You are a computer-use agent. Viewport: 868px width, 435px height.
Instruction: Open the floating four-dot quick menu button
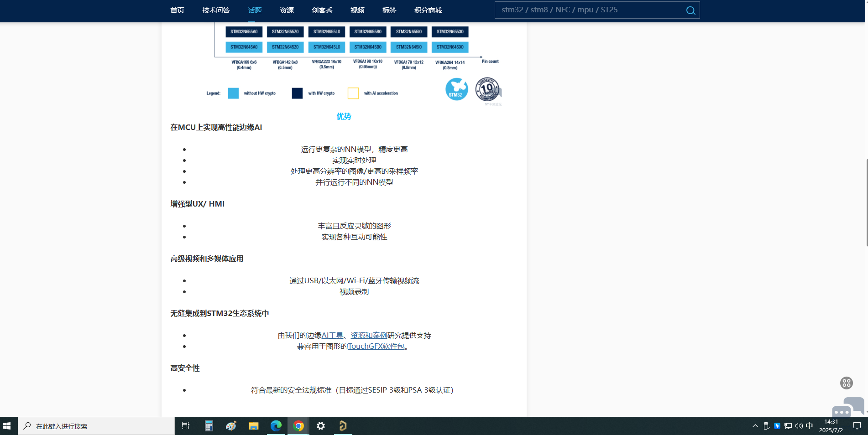tap(846, 383)
